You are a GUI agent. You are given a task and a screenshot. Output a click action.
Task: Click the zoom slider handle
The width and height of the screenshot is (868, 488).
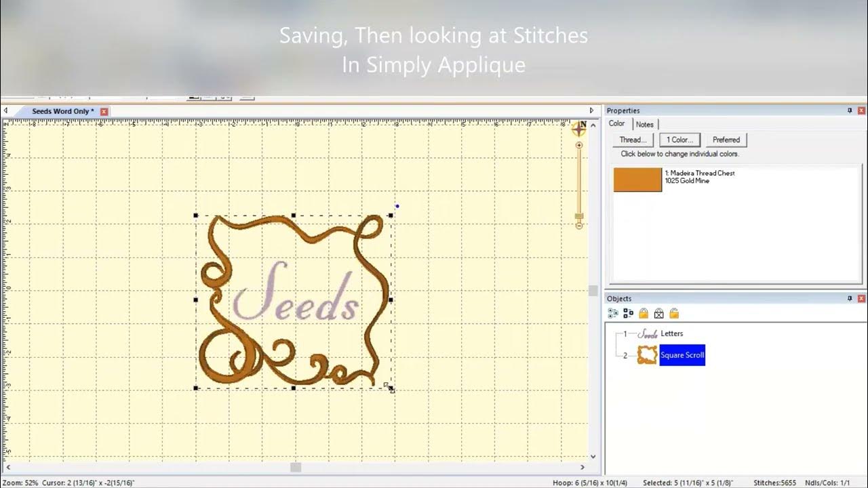pos(579,217)
